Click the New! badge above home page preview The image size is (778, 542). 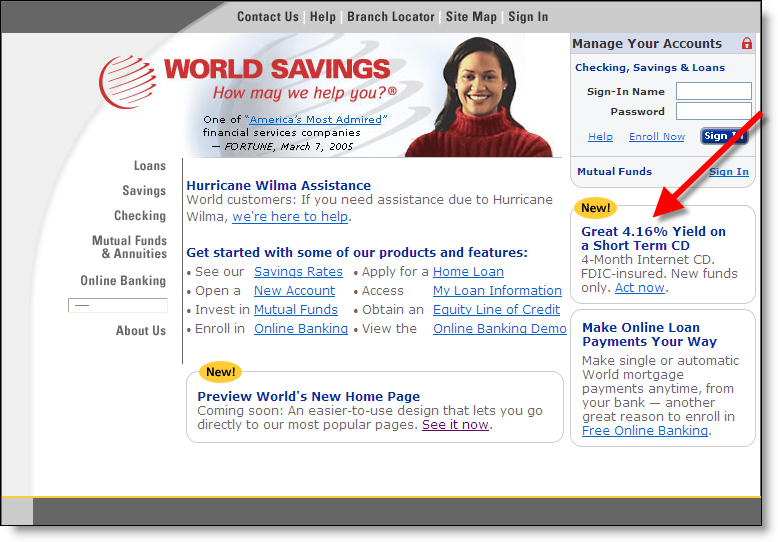220,372
